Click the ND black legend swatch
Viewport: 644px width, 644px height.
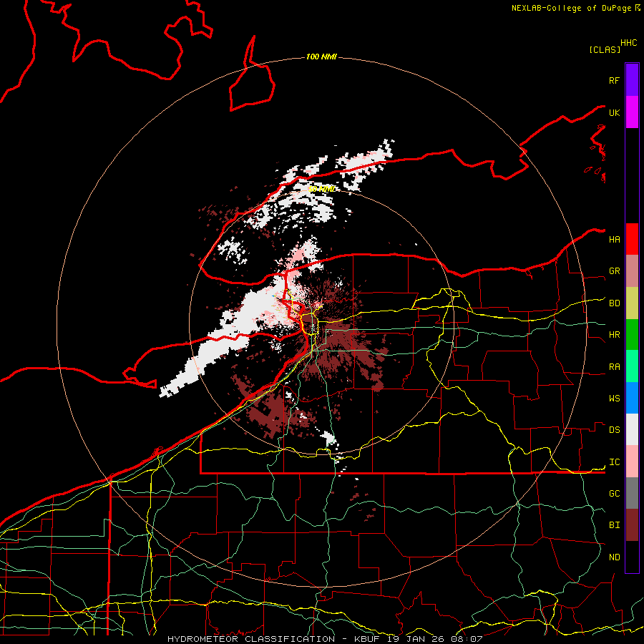[632, 557]
